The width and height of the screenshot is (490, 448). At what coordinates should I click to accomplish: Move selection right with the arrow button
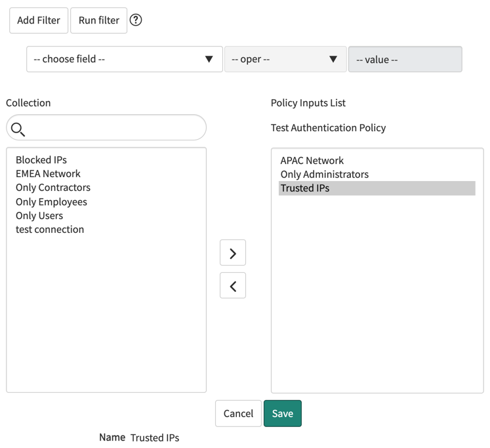tap(233, 253)
